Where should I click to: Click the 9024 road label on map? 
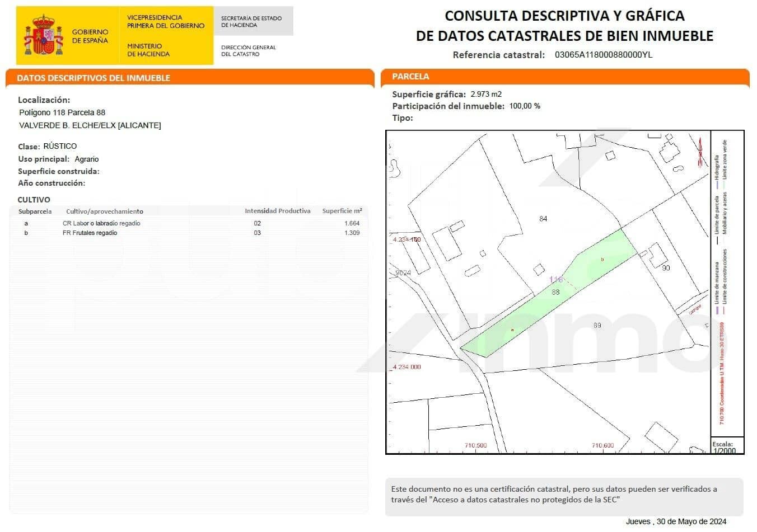pyautogui.click(x=403, y=273)
